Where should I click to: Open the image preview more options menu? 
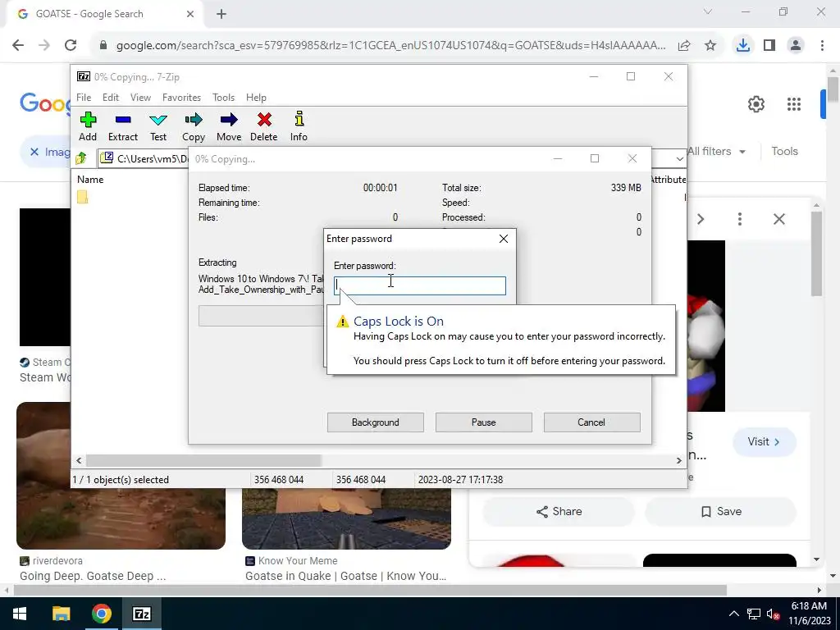tap(740, 218)
